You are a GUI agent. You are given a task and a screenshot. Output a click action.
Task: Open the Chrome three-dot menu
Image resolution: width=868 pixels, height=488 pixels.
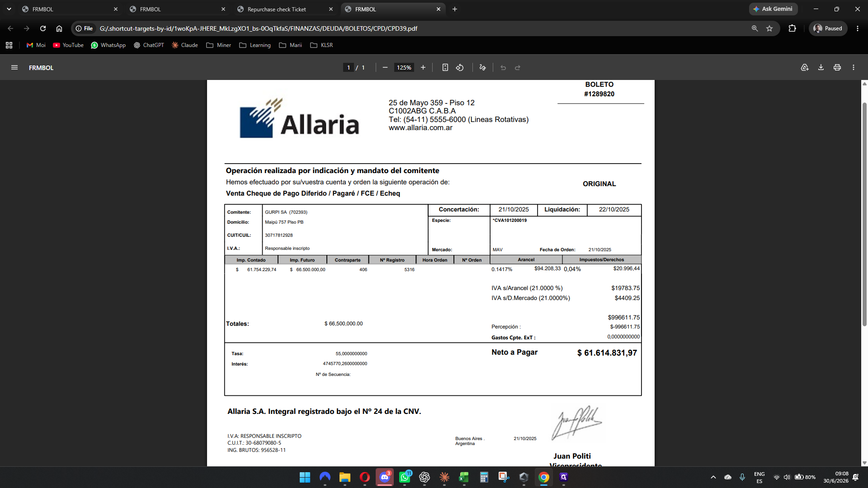click(858, 28)
